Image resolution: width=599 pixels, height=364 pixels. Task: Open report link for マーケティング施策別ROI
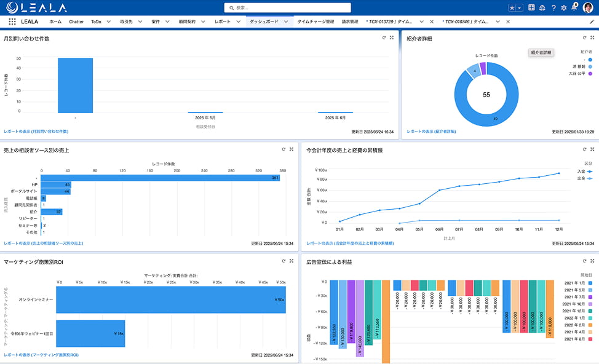click(41, 355)
